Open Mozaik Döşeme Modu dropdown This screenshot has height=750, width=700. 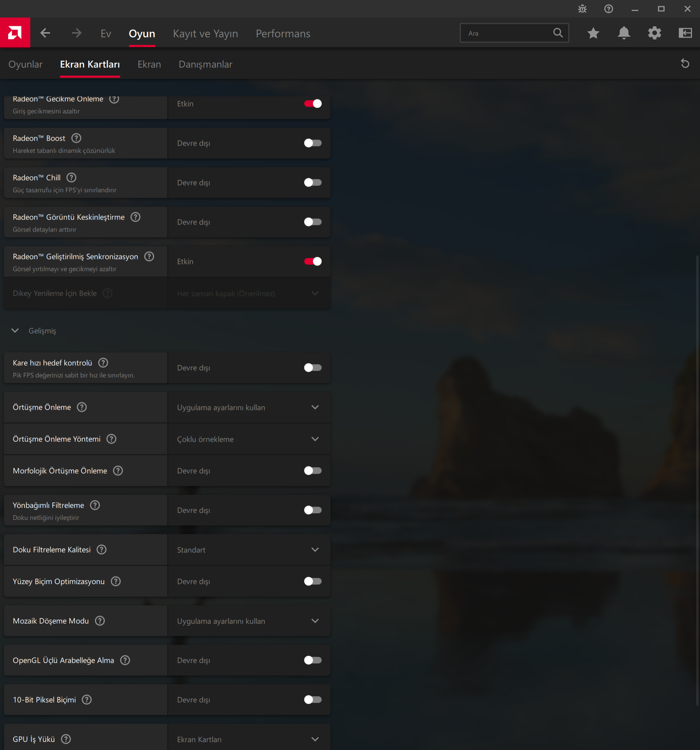(x=249, y=621)
